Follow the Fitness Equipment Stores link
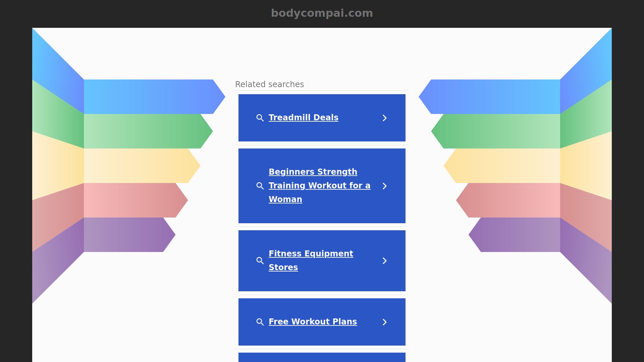 (311, 260)
